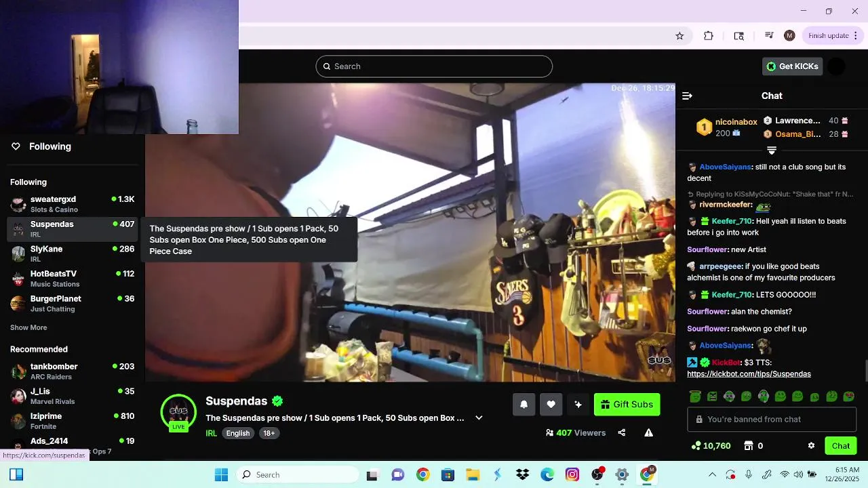Open the browser three-dot menu beside Finish update
The image size is (868, 488).
pyautogui.click(x=855, y=36)
